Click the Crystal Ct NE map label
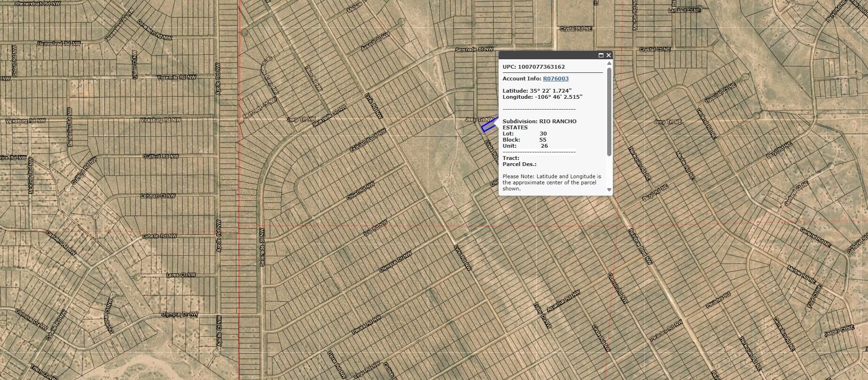The width and height of the screenshot is (868, 380). (x=655, y=49)
